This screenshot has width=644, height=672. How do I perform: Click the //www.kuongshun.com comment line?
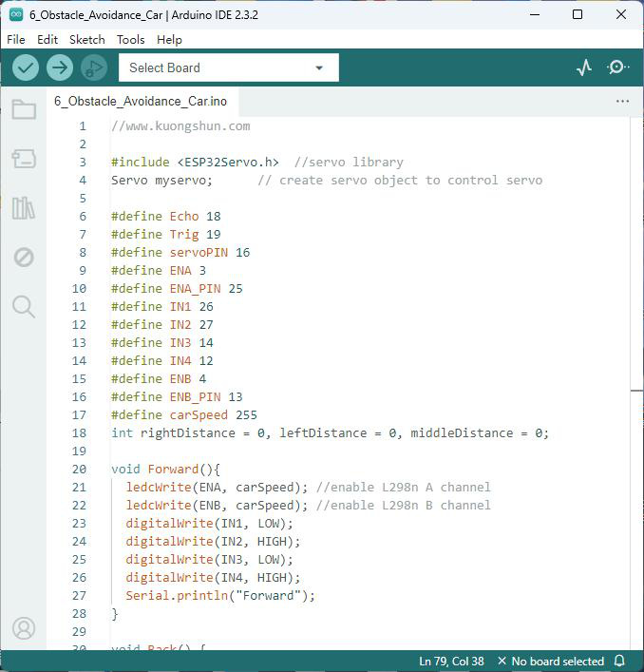pos(180,126)
